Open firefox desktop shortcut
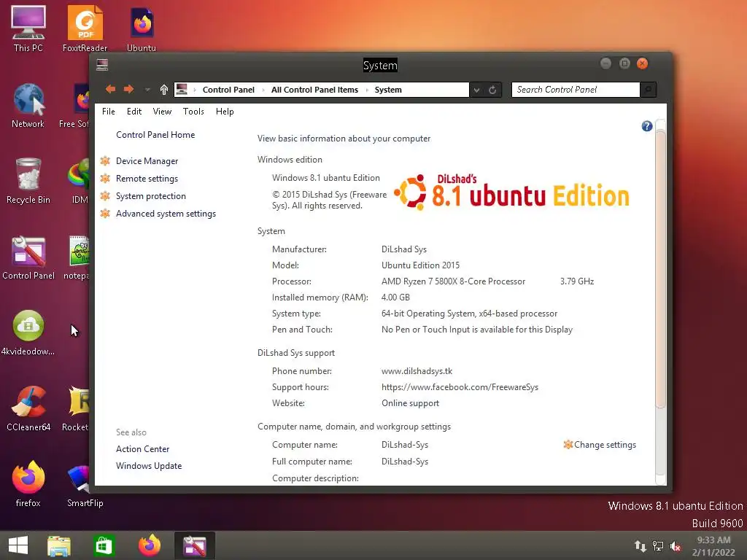 (x=28, y=484)
